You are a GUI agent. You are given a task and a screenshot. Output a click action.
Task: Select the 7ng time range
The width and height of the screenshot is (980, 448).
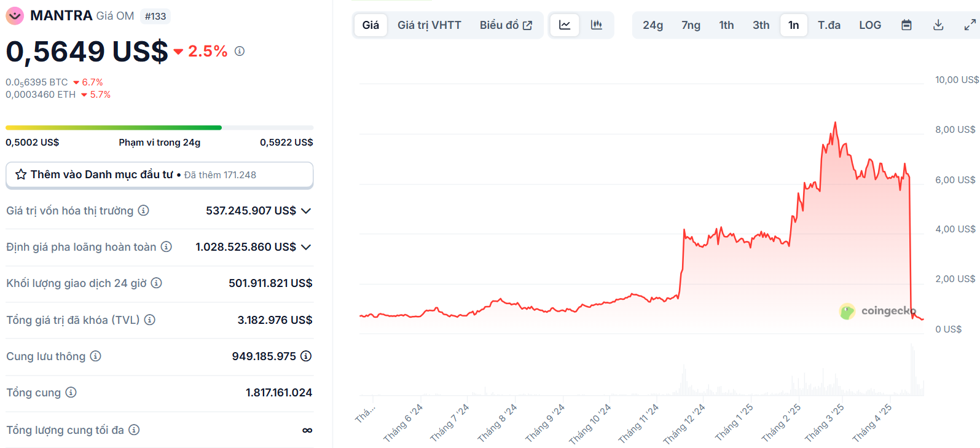click(691, 25)
